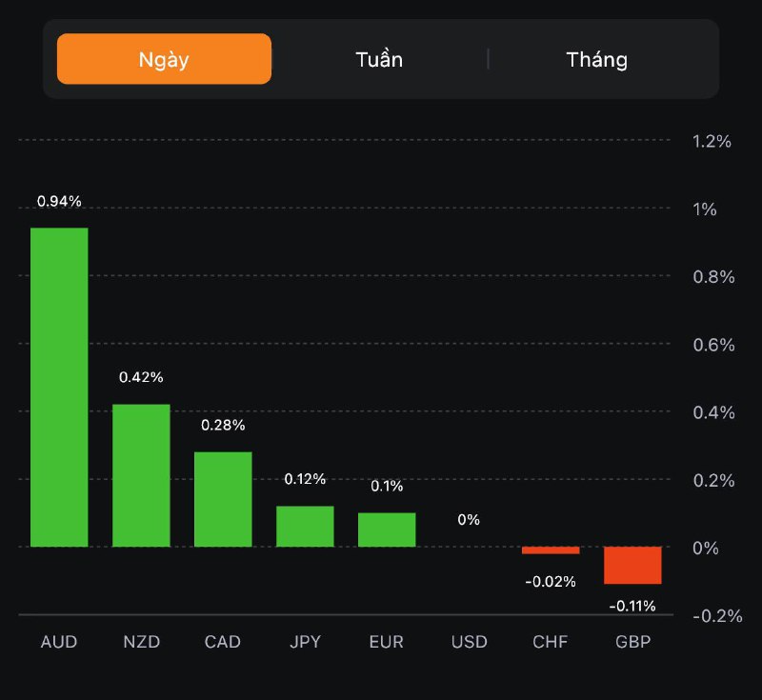
Task: Click the NZD currency axis label
Action: 141,642
